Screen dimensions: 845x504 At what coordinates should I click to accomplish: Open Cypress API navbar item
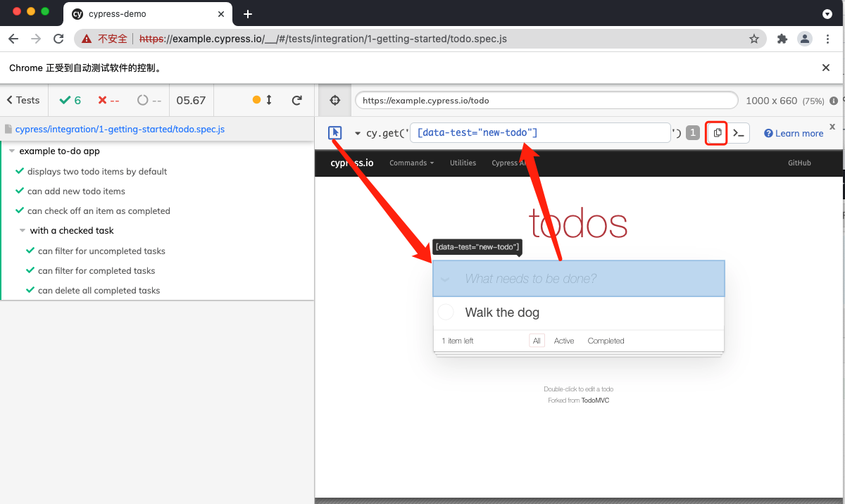(x=508, y=163)
